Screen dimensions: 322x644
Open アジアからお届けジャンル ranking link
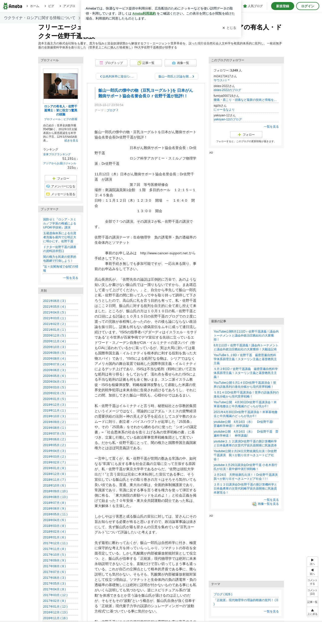click(60, 163)
